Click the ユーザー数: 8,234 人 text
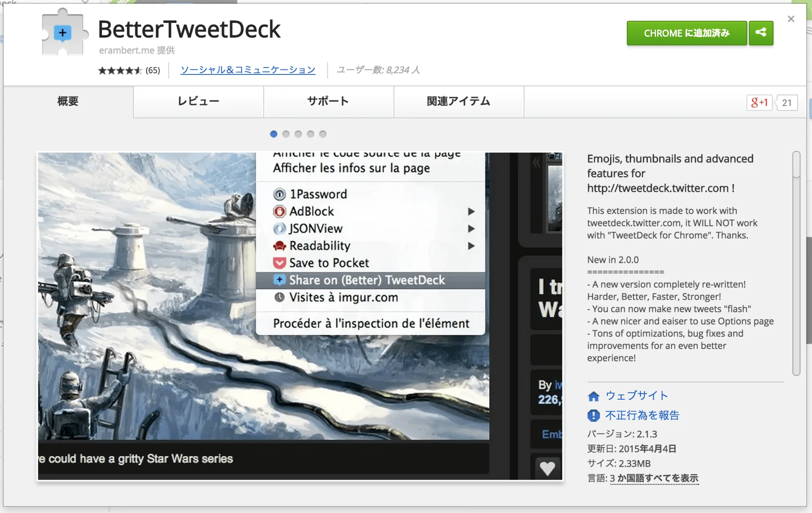Image resolution: width=812 pixels, height=513 pixels. [x=378, y=70]
